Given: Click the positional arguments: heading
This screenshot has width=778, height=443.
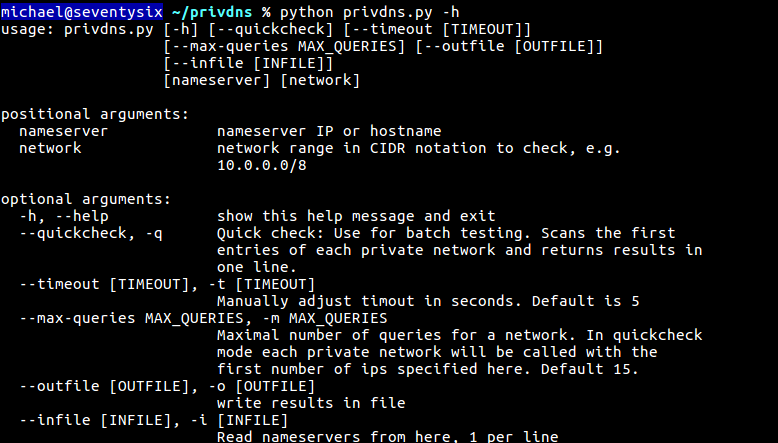Looking at the screenshot, I should [95, 114].
